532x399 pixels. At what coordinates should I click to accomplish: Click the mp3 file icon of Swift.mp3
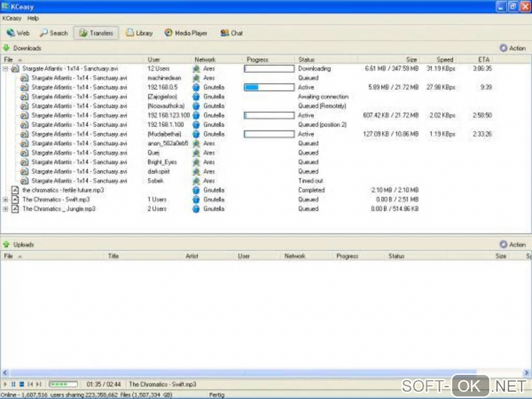15,199
